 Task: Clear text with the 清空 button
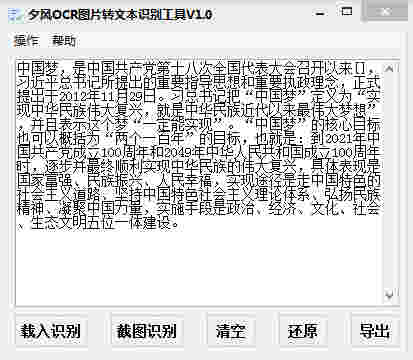pos(231,331)
